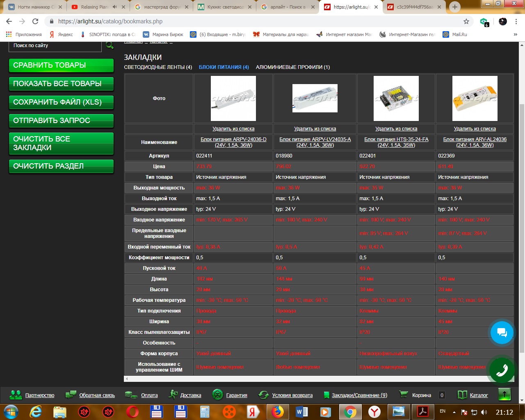Viewport: 525px width, 420px height.
Task: Open the Оплата footer link
Action: tap(149, 395)
